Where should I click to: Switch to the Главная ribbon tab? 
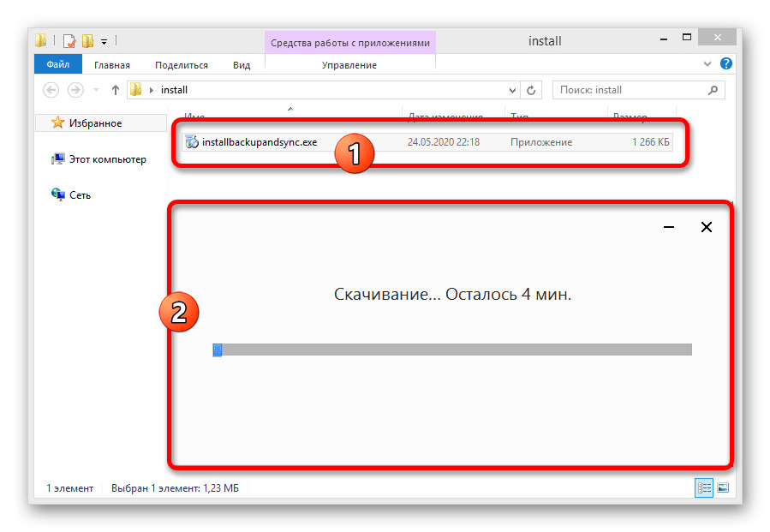pyautogui.click(x=112, y=65)
